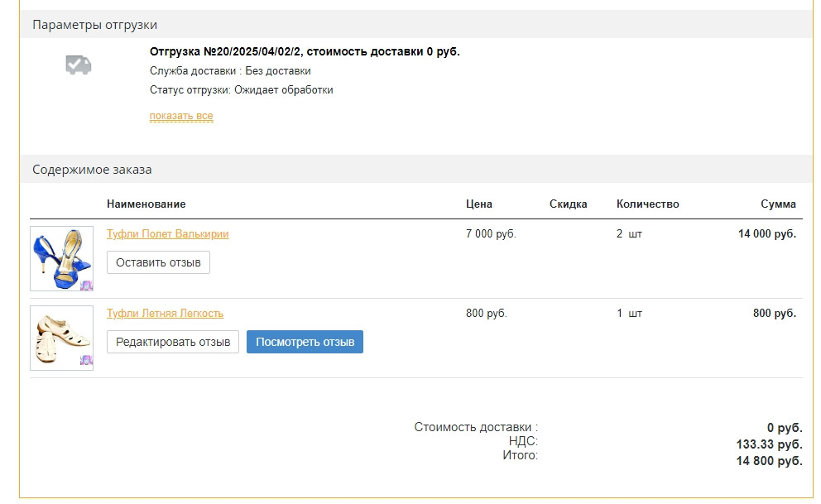The width and height of the screenshot is (821, 504).
Task: Click the small badge on blue shoes thumbnail
Action: tap(86, 285)
